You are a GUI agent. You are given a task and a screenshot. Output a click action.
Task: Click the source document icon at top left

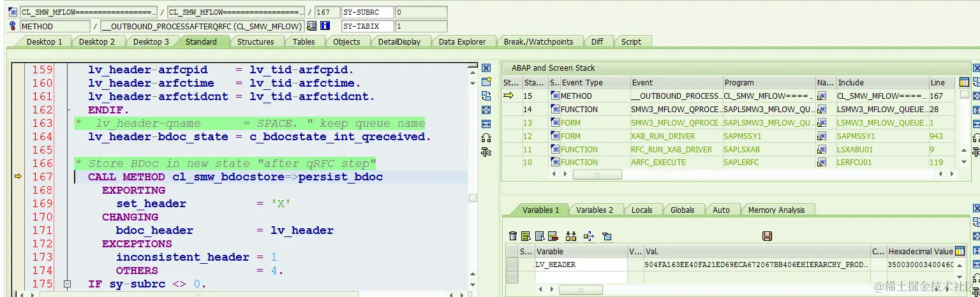[13, 12]
